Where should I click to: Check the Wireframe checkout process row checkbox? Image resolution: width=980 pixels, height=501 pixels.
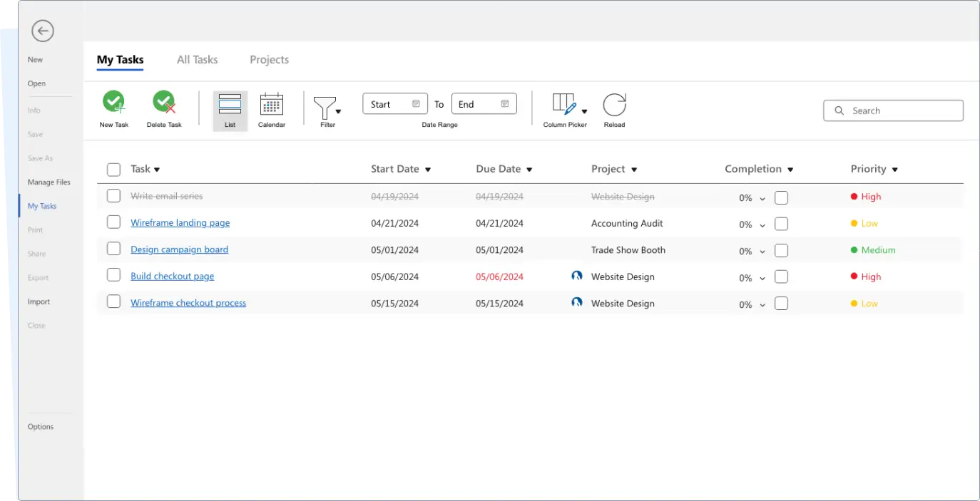click(x=113, y=302)
